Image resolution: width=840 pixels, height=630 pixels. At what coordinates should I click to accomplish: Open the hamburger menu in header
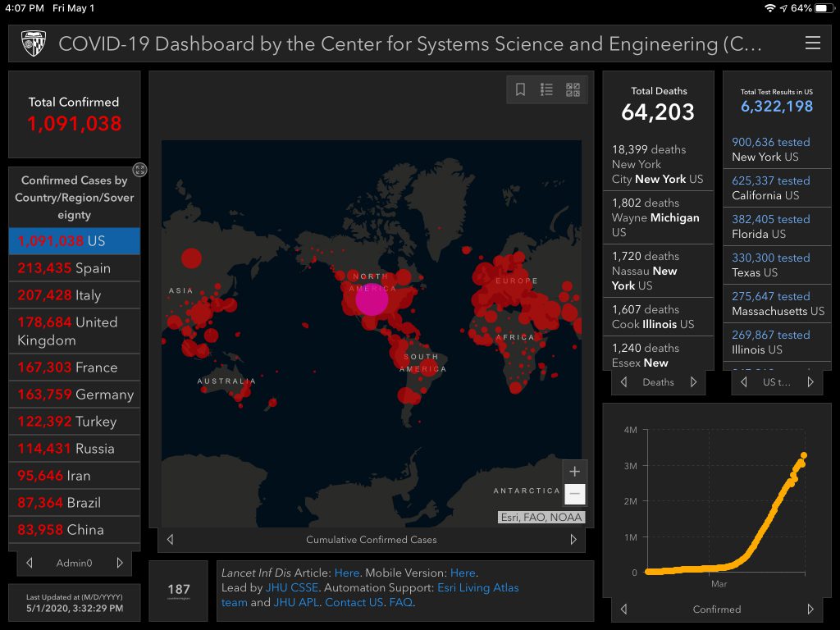click(812, 43)
